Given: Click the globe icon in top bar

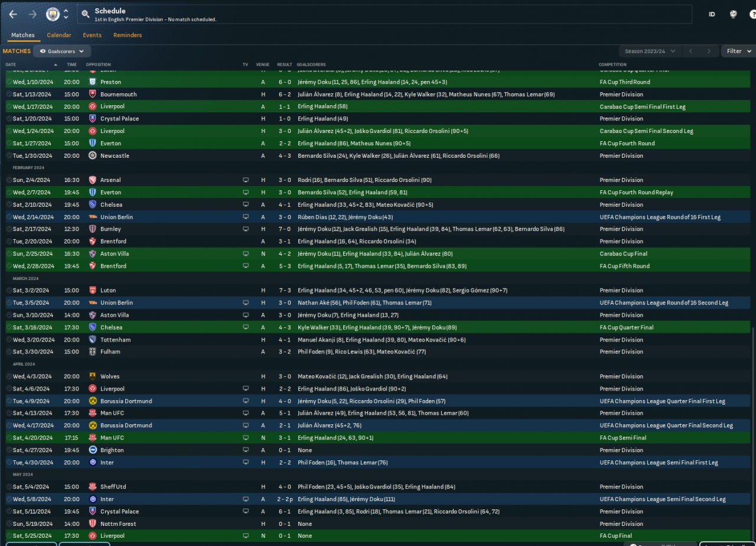Looking at the screenshot, I should (732, 14).
